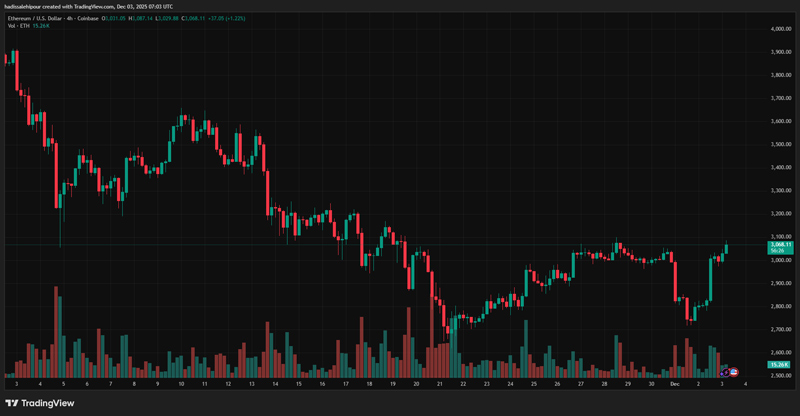Image resolution: width=800 pixels, height=416 pixels.
Task: Click the purple lightning event icon
Action: (x=726, y=371)
